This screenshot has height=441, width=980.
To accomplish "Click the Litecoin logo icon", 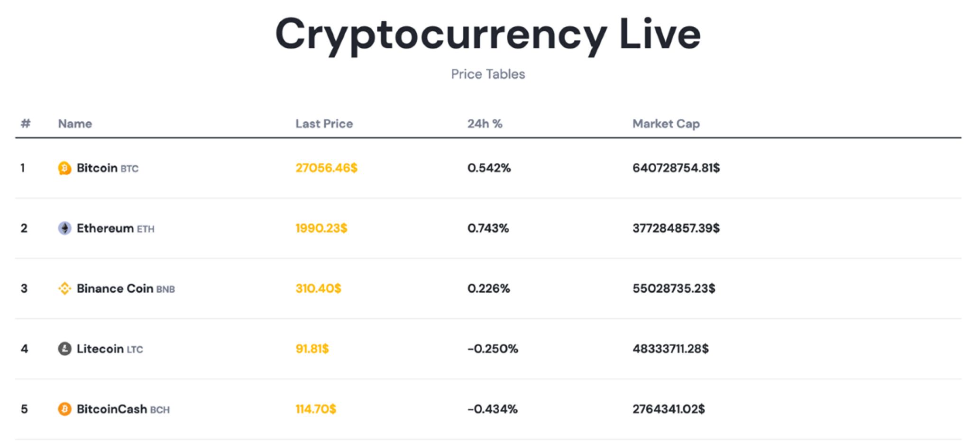I will [64, 349].
